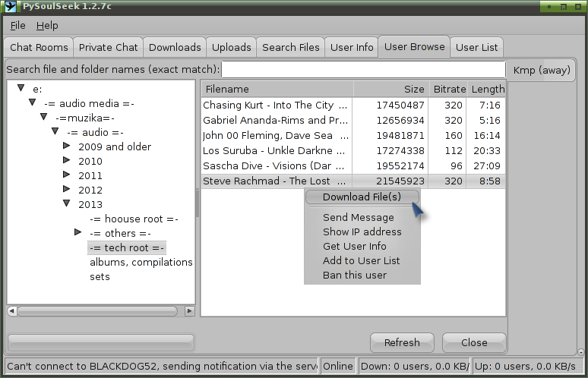Screen dimensions: 588x378
Task: Switch to the Chat Rooms tab
Action: click(39, 47)
